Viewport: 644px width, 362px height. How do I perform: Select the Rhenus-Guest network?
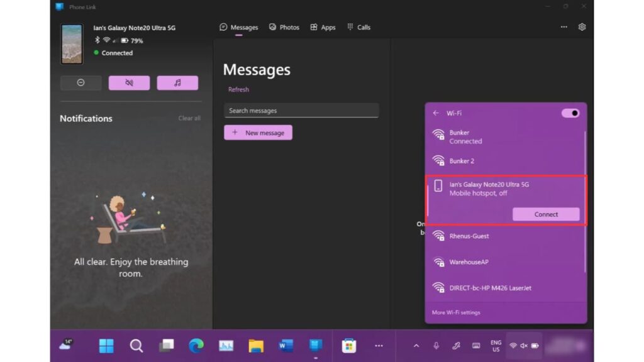click(x=505, y=236)
